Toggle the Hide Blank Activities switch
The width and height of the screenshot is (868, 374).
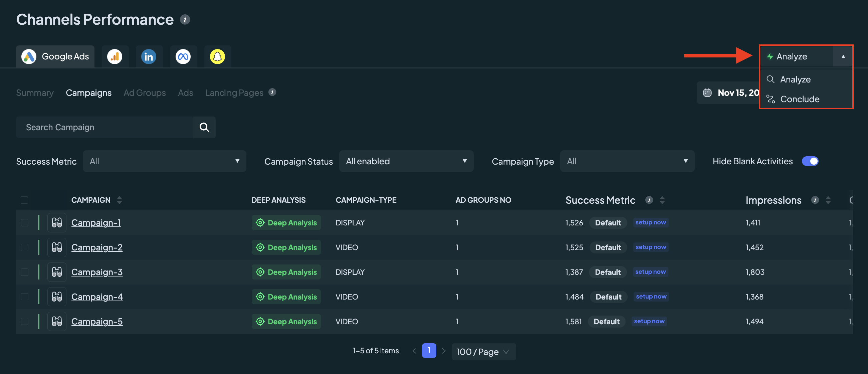coord(810,161)
